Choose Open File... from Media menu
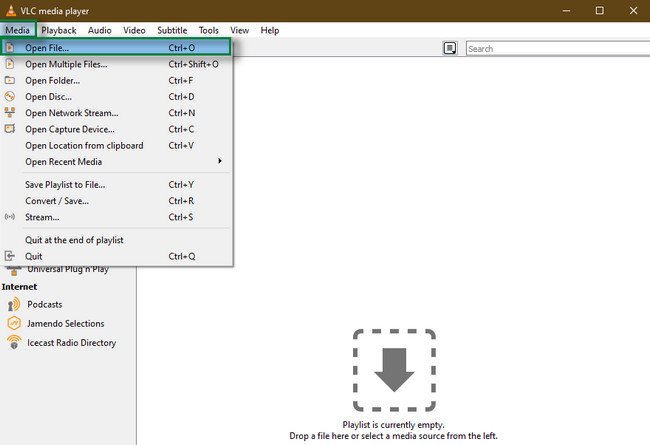Image resolution: width=650 pixels, height=445 pixels. click(x=116, y=48)
